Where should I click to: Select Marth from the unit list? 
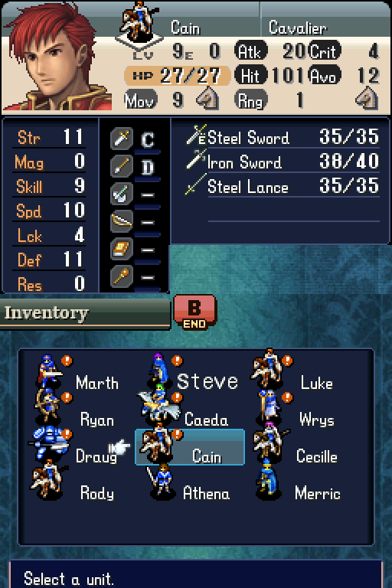pyautogui.click(x=77, y=373)
